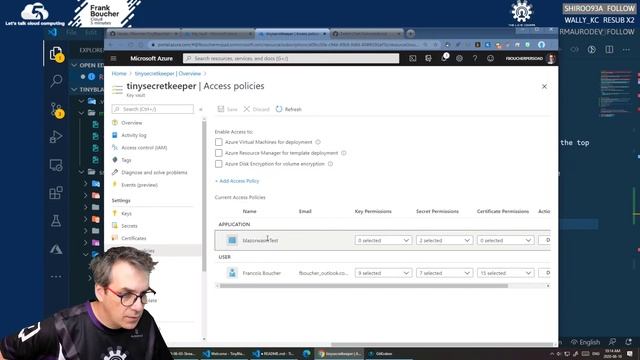This screenshot has height=360, width=640.
Task: Open Edge browser in Windows taskbar
Action: click(x=307, y=353)
